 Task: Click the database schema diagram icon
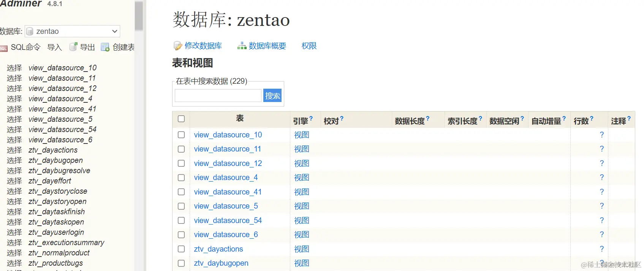pyautogui.click(x=242, y=46)
